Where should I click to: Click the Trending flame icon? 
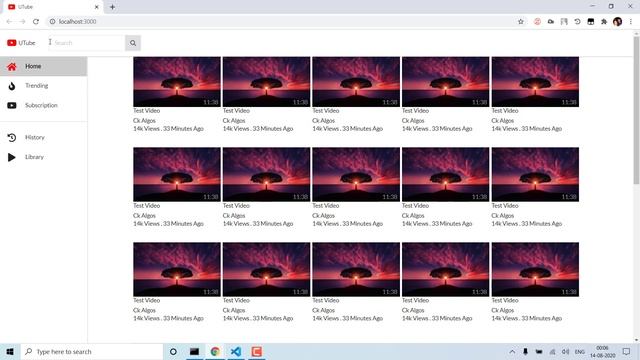(x=12, y=86)
